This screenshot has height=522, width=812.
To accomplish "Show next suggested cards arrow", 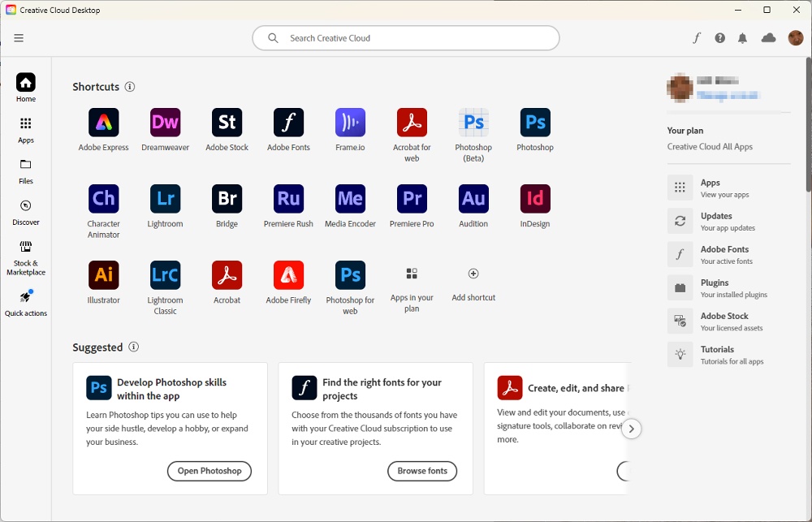I will (x=631, y=429).
